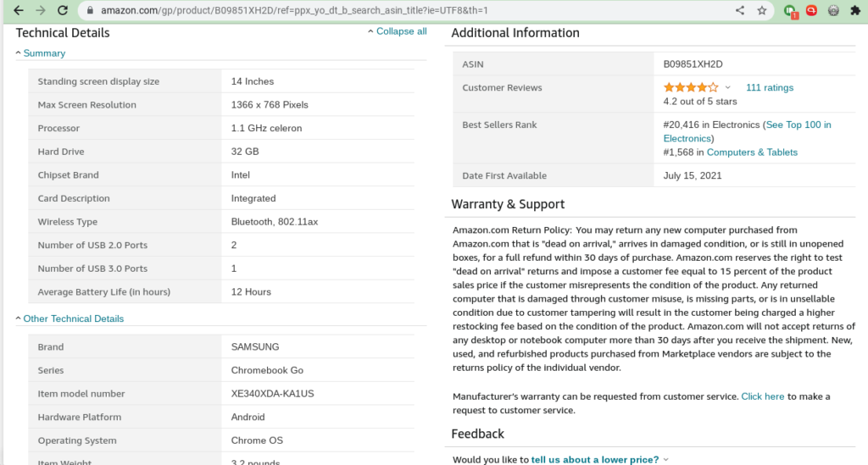Click the 'Intel' chipset brand value
The height and width of the screenshot is (465, 868).
point(240,174)
